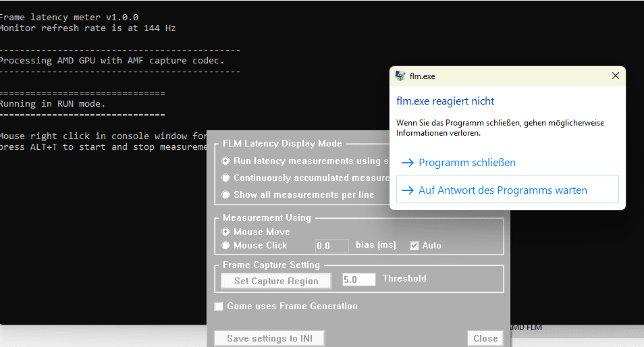This screenshot has width=644, height=347.
Task: Click 'Running in RUN mode.' console line
Action: (52, 103)
